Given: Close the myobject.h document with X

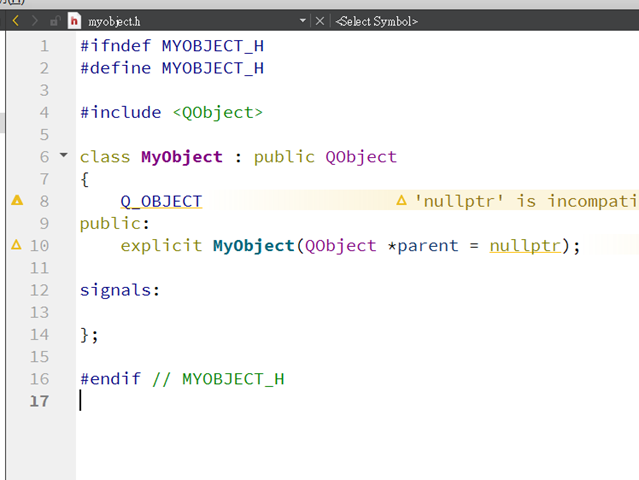Looking at the screenshot, I should tap(320, 20).
